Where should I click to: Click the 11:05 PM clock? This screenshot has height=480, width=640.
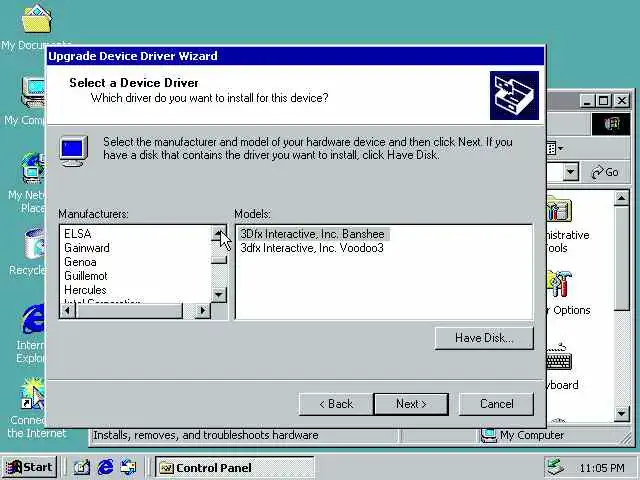tap(602, 468)
